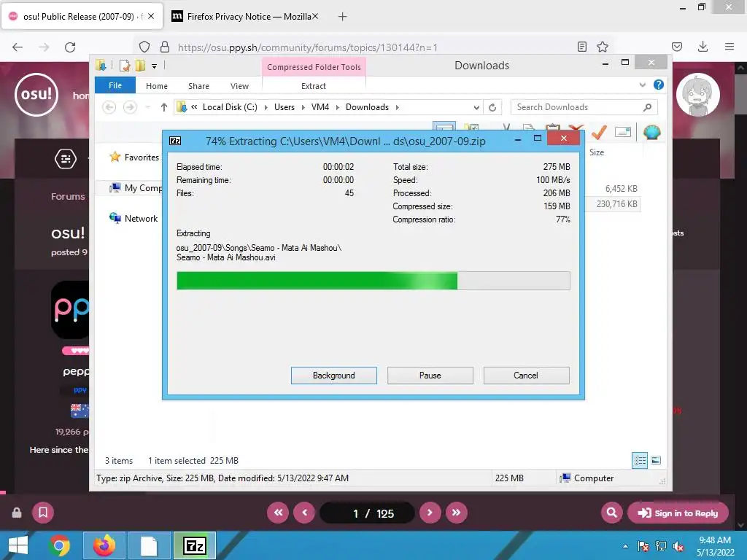747x560 pixels.
Task: Click Explorer forward arrow
Action: (x=130, y=107)
